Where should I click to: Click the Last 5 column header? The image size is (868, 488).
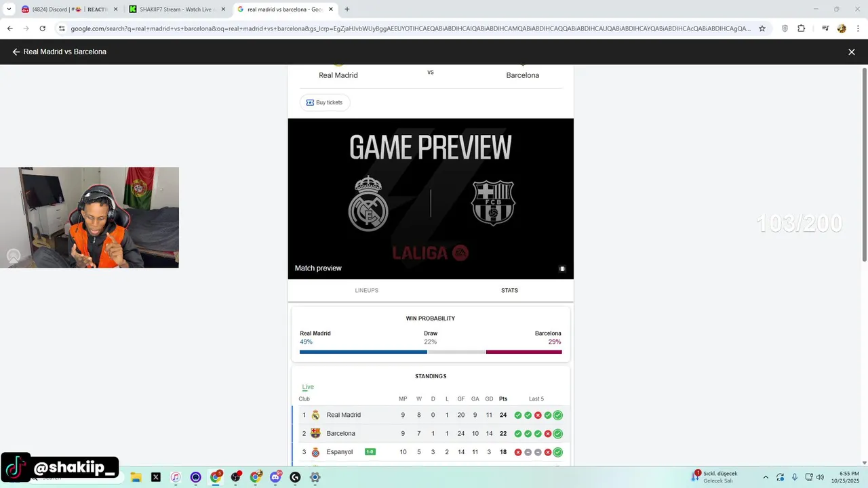536,399
